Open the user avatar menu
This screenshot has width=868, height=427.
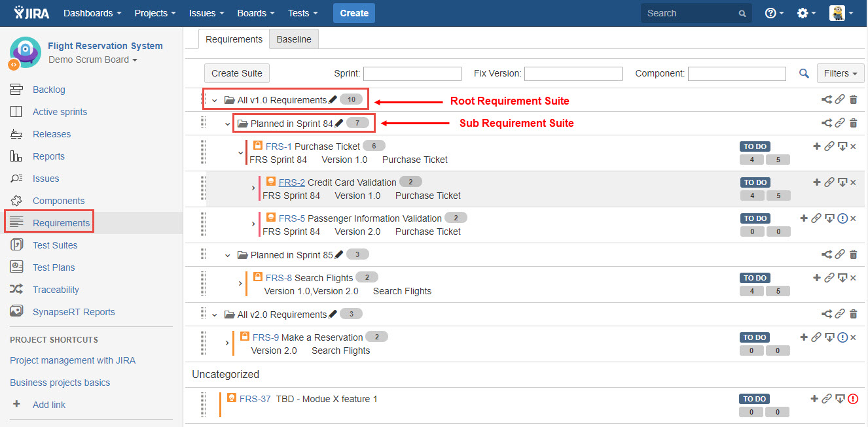coord(841,13)
